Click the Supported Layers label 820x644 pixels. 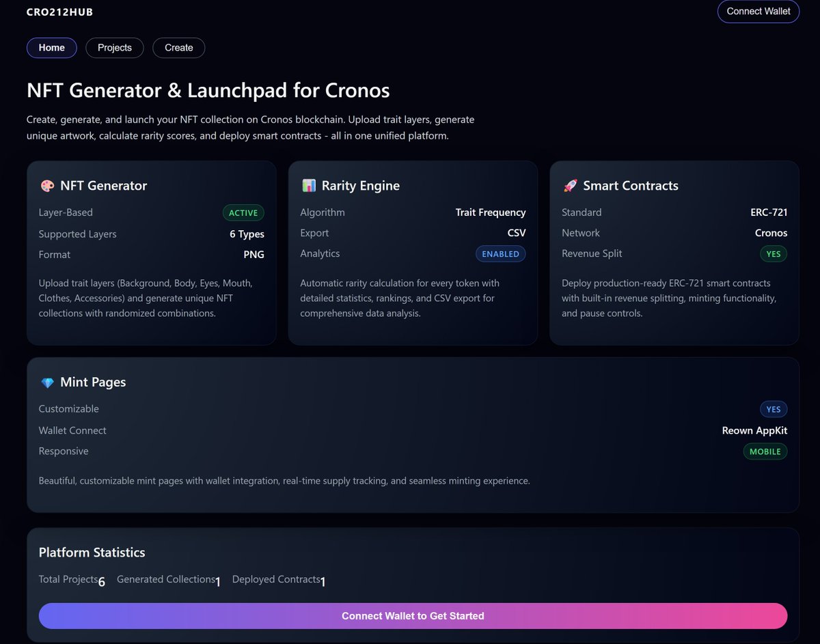pos(78,234)
